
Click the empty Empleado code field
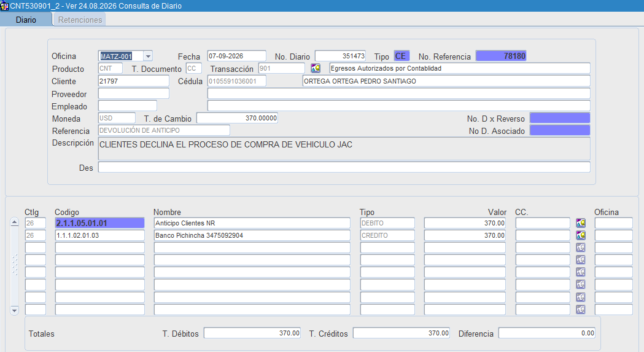click(x=128, y=106)
